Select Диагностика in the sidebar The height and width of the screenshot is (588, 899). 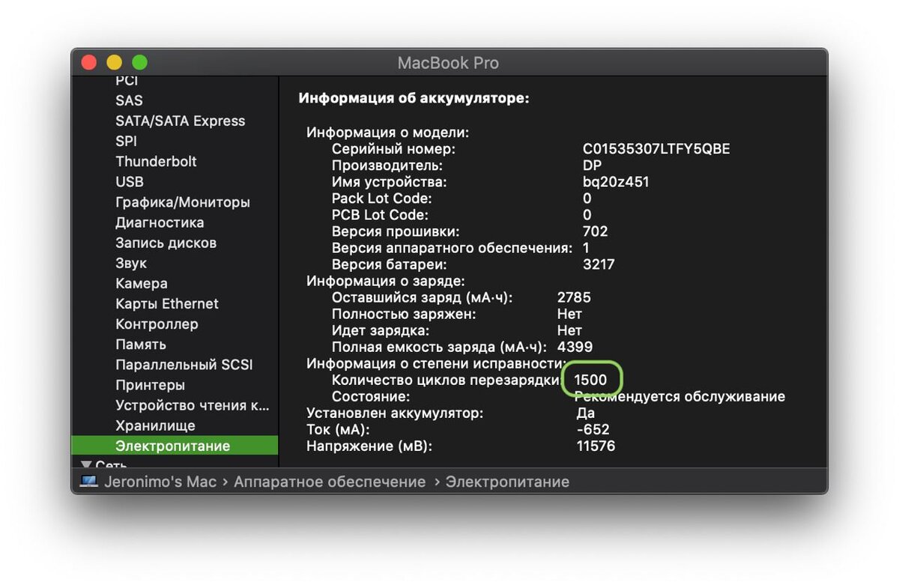pos(160,222)
